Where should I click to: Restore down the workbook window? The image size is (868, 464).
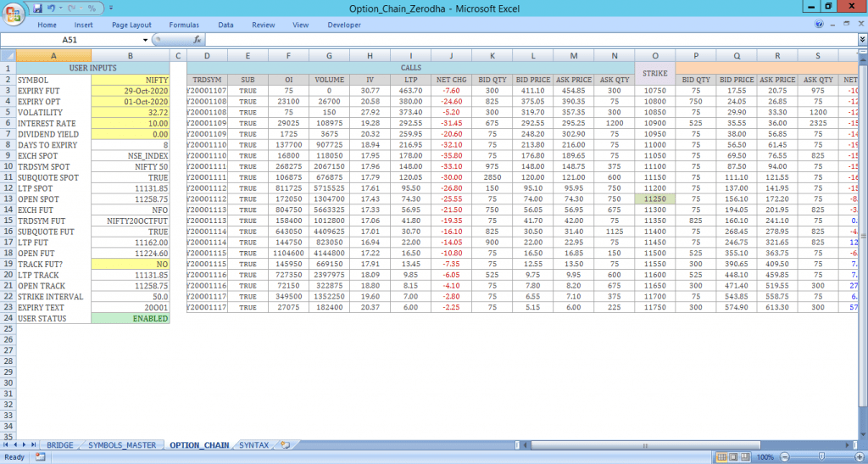click(846, 25)
